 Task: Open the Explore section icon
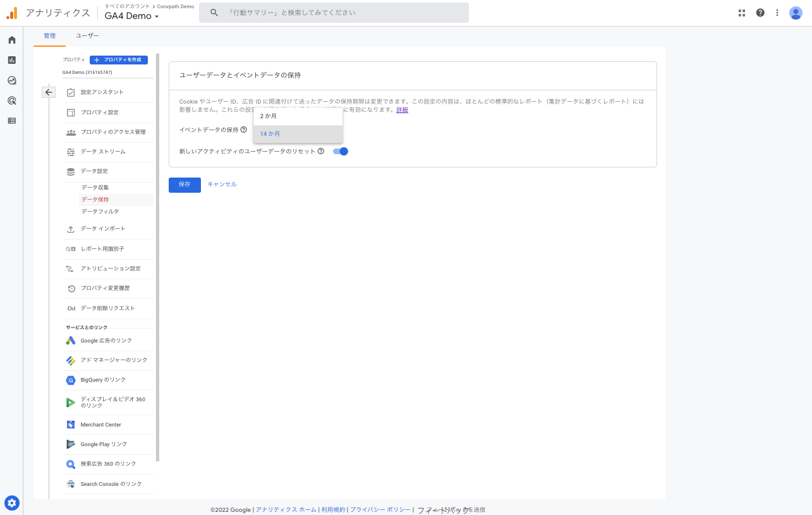click(11, 80)
